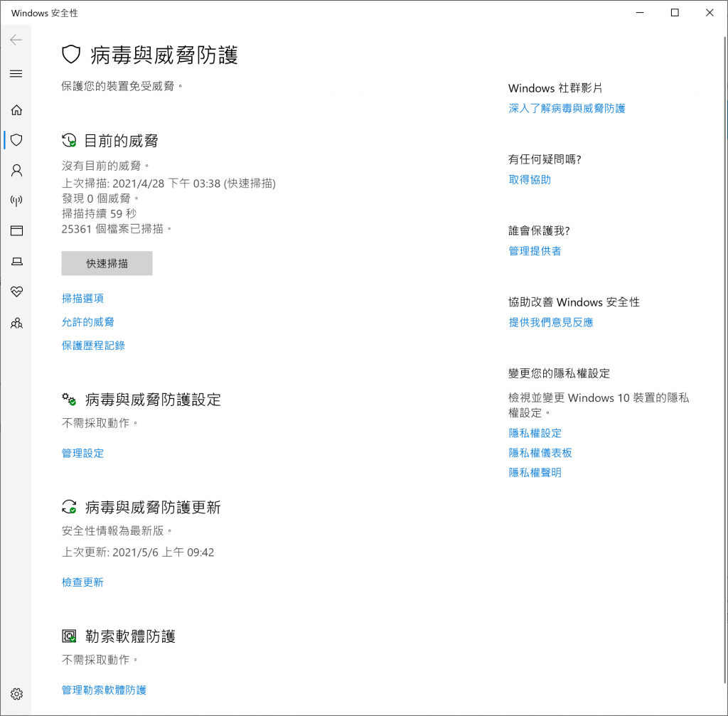The image size is (728, 716).
Task: Open 深入了解病毒與威脅防護 link
Action: 567,108
